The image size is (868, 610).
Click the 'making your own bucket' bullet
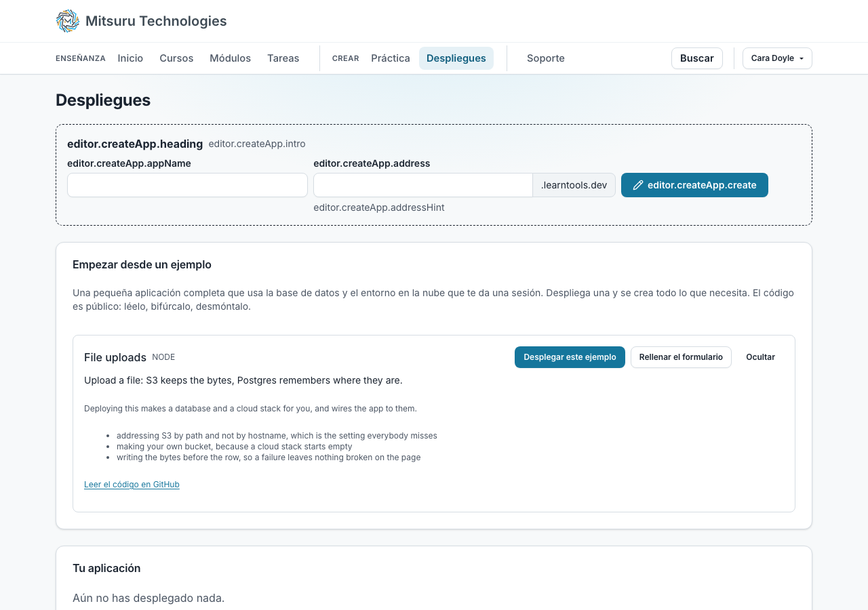(235, 447)
